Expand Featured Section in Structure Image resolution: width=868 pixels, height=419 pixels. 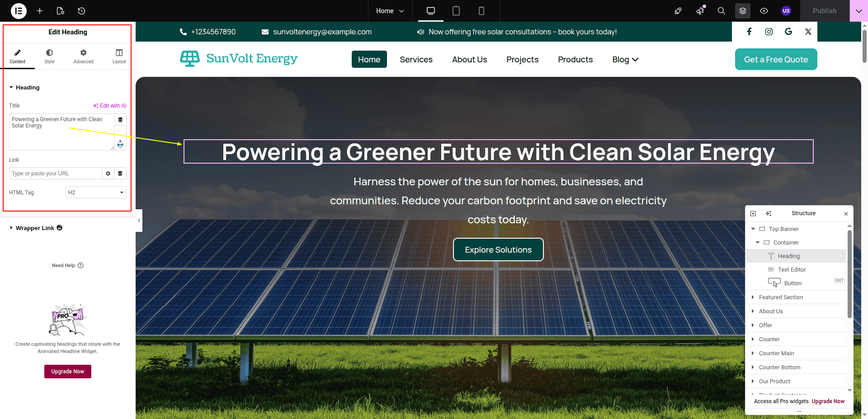click(753, 297)
